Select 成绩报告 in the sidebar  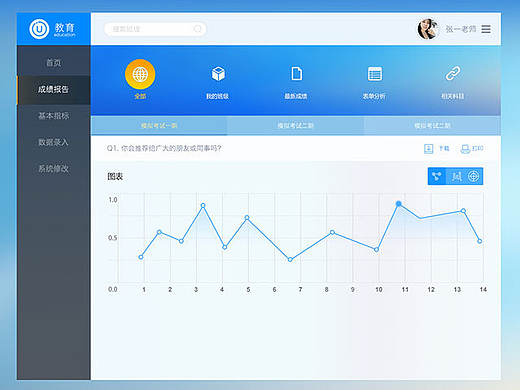53,89
